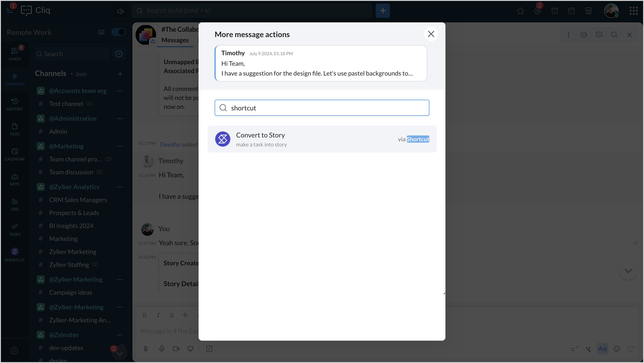Open the mentions icon with badge
This screenshot has width=644, height=363.
[538, 11]
